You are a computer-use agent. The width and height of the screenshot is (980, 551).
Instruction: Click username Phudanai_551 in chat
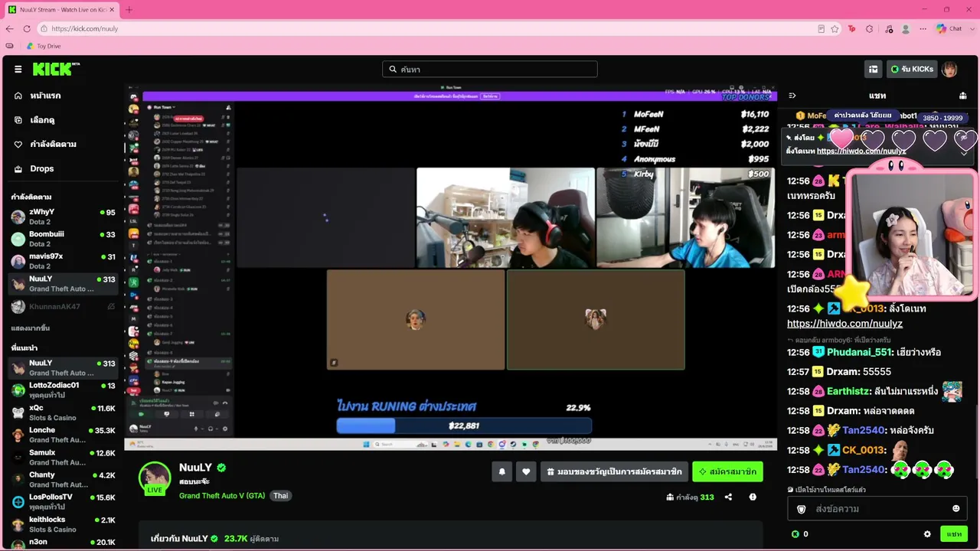click(x=859, y=352)
